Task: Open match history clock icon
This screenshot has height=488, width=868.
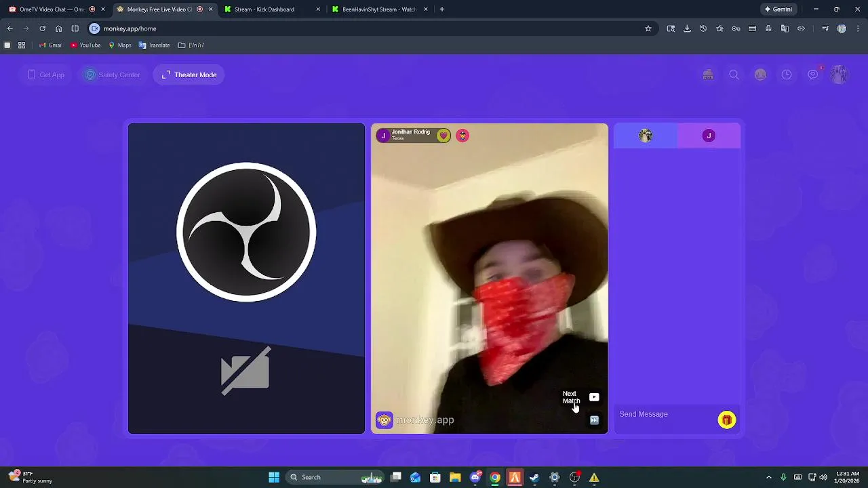Action: [x=787, y=75]
